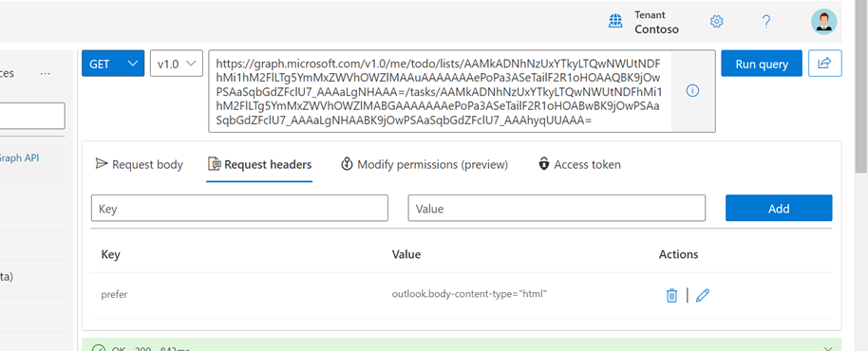
Task: Open the Graph API link in sidebar
Action: pyautogui.click(x=19, y=157)
